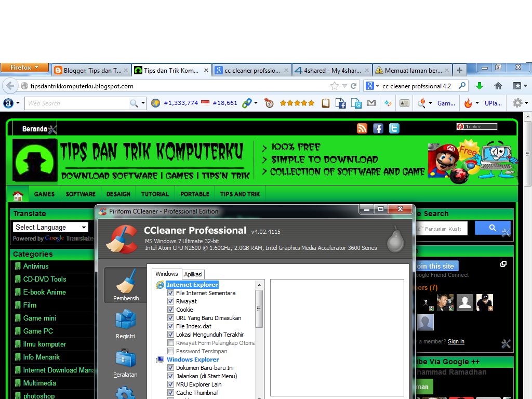Viewport: 532px width, 399px height.
Task: Click the browser page vertical scrollbar thumb
Action: (x=527, y=154)
